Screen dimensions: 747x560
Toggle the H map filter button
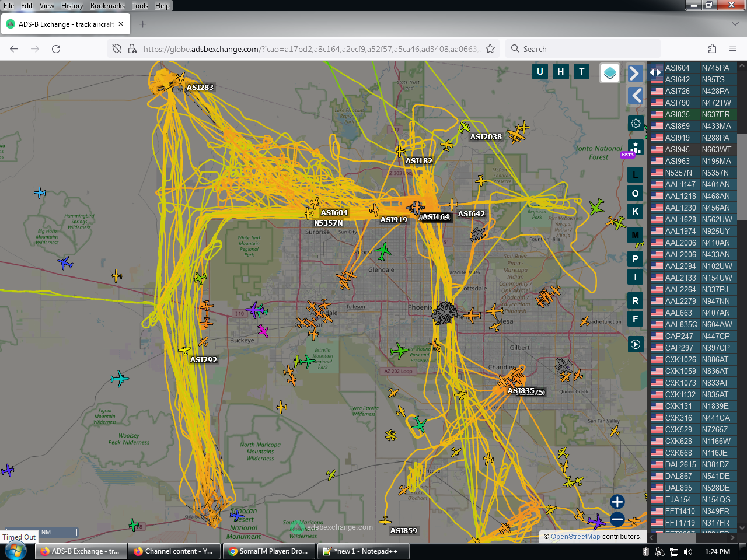tap(561, 72)
